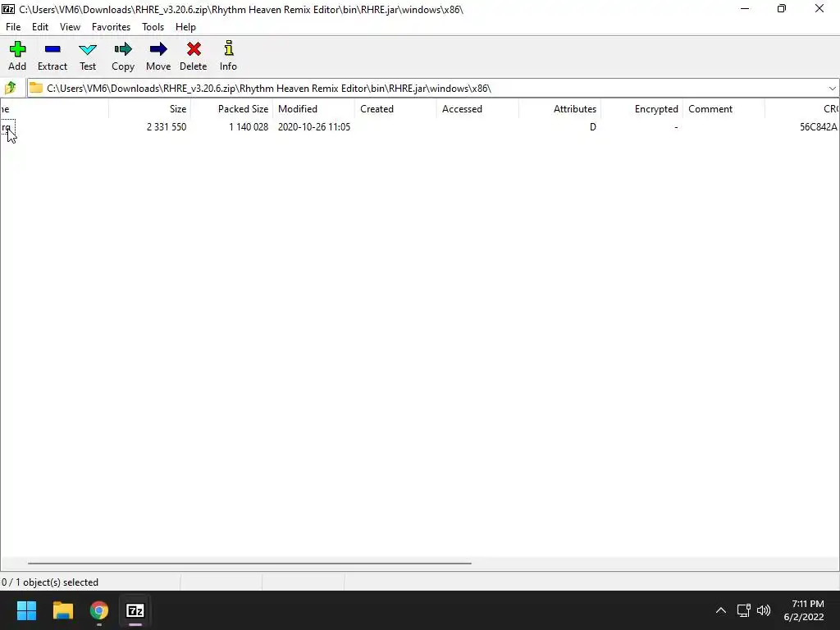
Task: Click the 7z icon in title bar
Action: point(8,9)
